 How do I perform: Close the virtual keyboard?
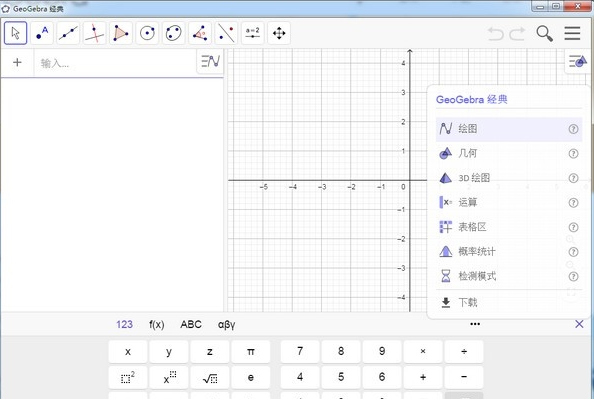coord(579,324)
